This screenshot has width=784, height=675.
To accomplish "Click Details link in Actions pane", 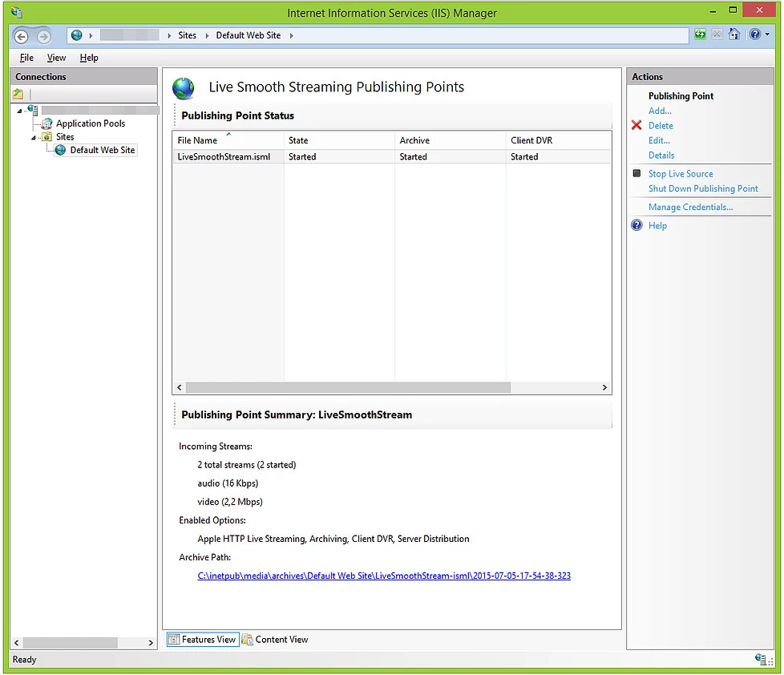I will point(661,156).
